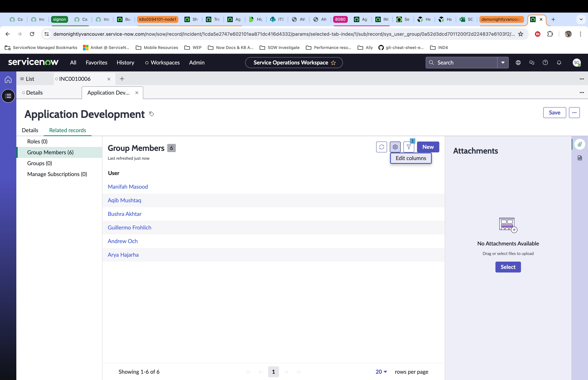Change the 20 rows per page dropdown
This screenshot has width=588, height=380.
(381, 372)
